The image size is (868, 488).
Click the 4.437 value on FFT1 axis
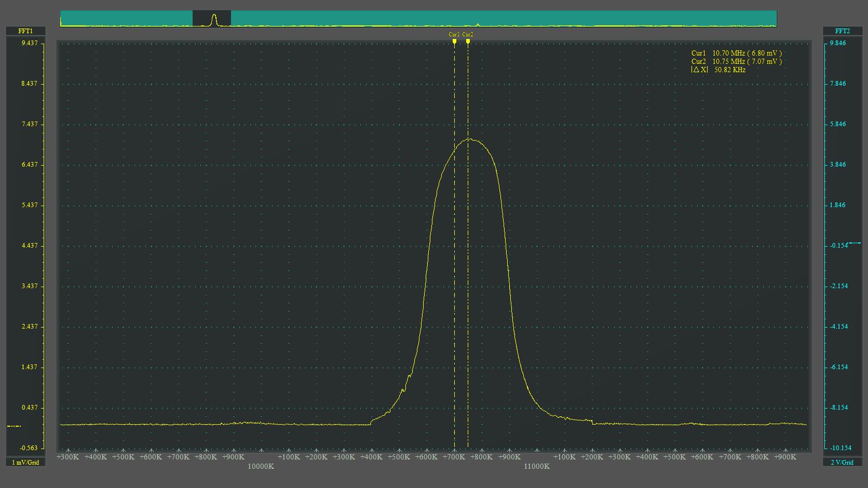pyautogui.click(x=30, y=246)
